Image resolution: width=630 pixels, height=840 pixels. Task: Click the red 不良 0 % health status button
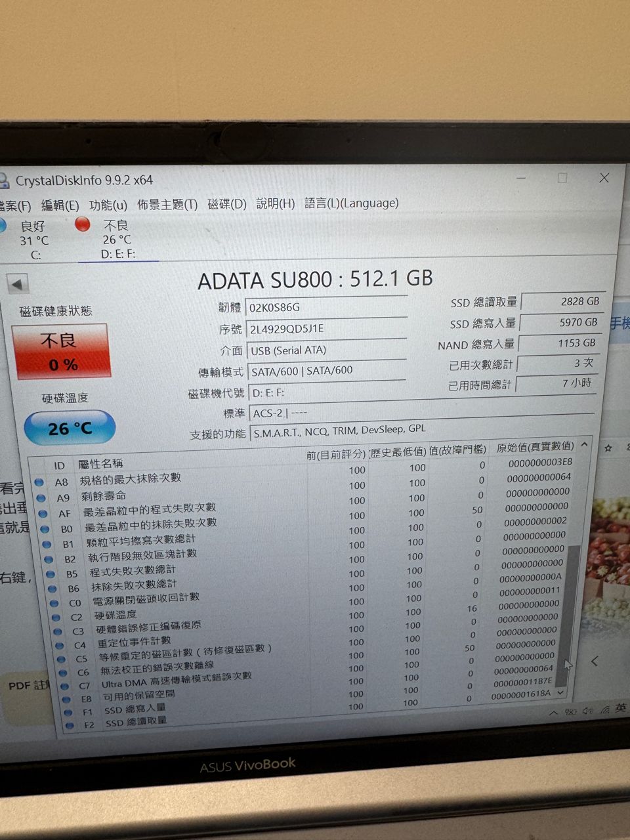(61, 351)
